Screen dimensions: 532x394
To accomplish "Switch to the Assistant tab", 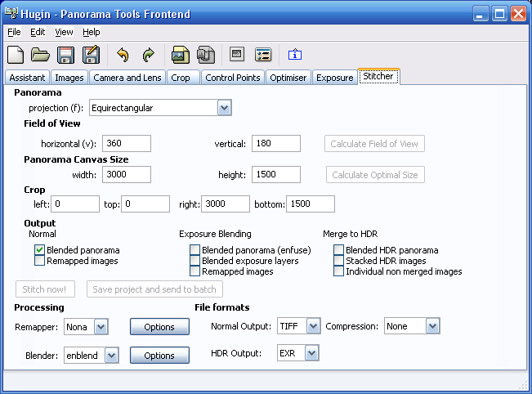I will 27,78.
